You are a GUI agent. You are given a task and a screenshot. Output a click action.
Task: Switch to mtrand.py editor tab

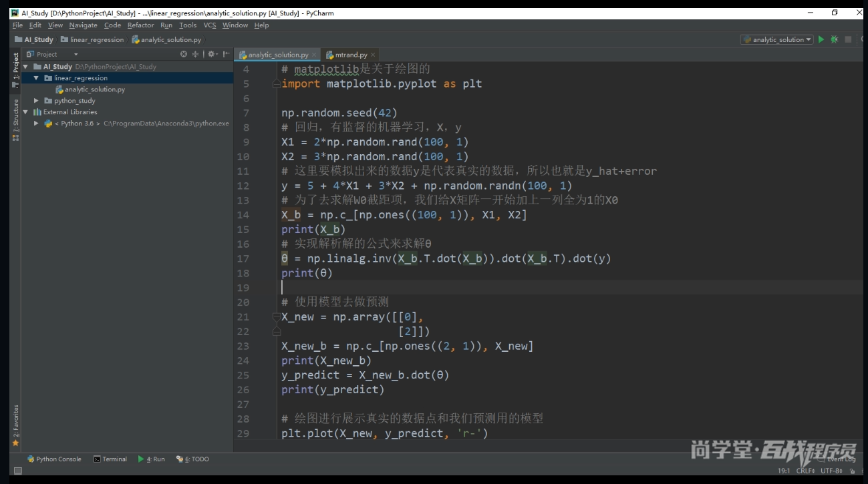click(351, 55)
